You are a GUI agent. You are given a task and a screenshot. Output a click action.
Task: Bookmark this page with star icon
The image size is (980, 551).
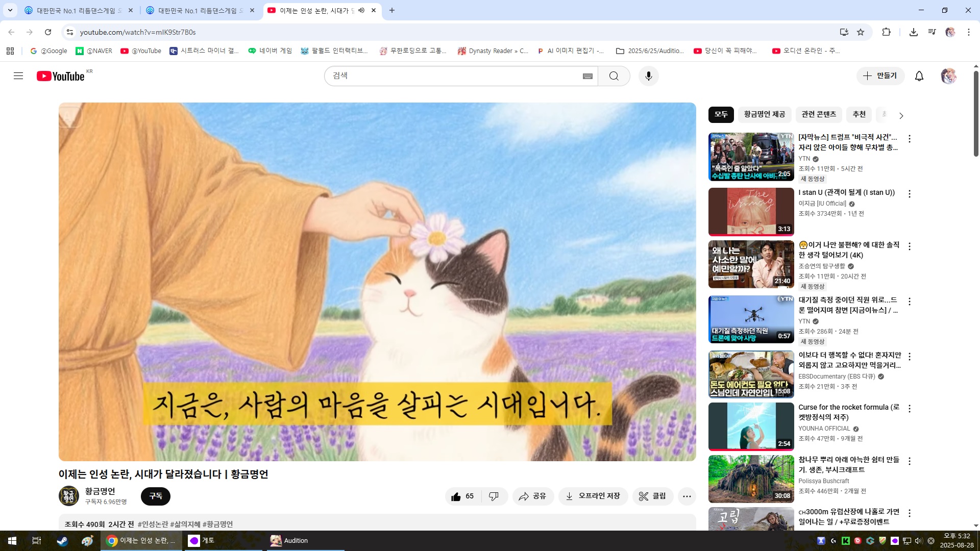(x=861, y=32)
